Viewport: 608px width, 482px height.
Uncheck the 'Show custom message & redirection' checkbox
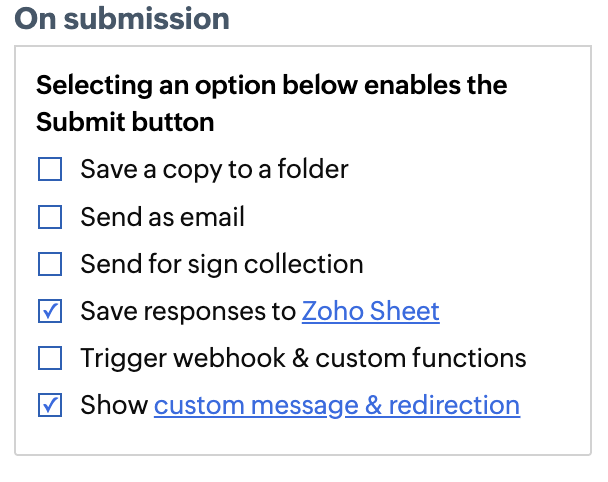(x=50, y=405)
